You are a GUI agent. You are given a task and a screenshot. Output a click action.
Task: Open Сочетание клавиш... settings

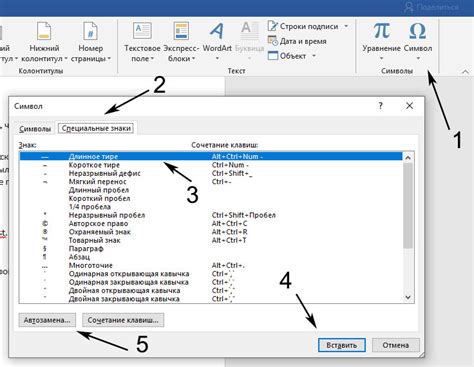(x=123, y=320)
